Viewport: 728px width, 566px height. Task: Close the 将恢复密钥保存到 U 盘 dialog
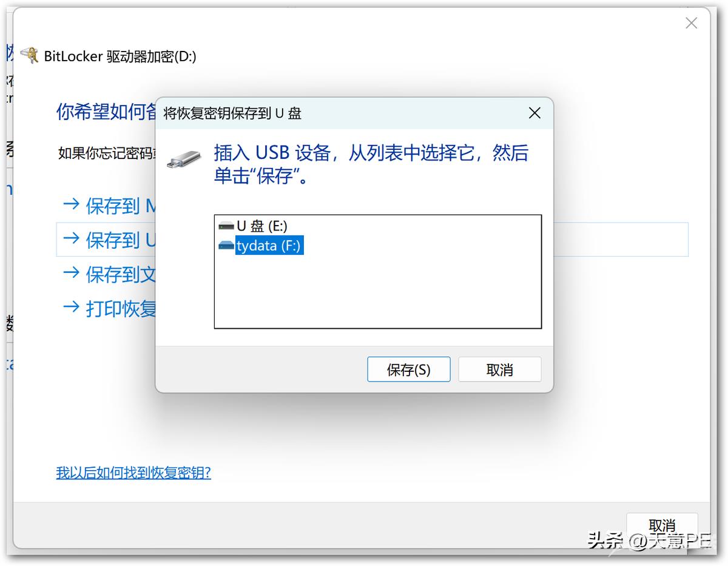(534, 113)
